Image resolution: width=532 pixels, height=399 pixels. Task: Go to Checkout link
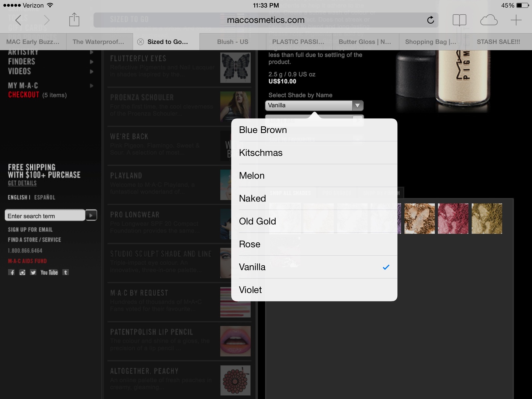pos(24,95)
